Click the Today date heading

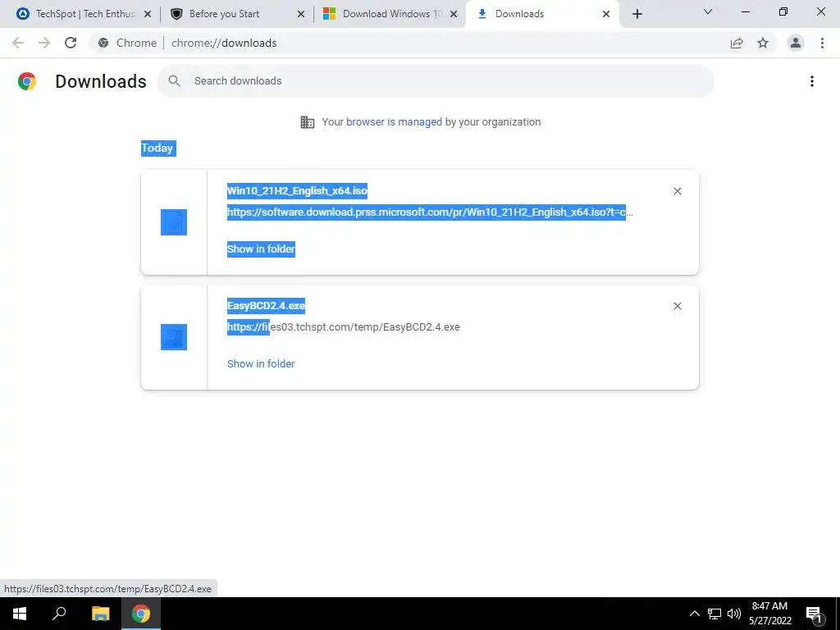tap(157, 148)
